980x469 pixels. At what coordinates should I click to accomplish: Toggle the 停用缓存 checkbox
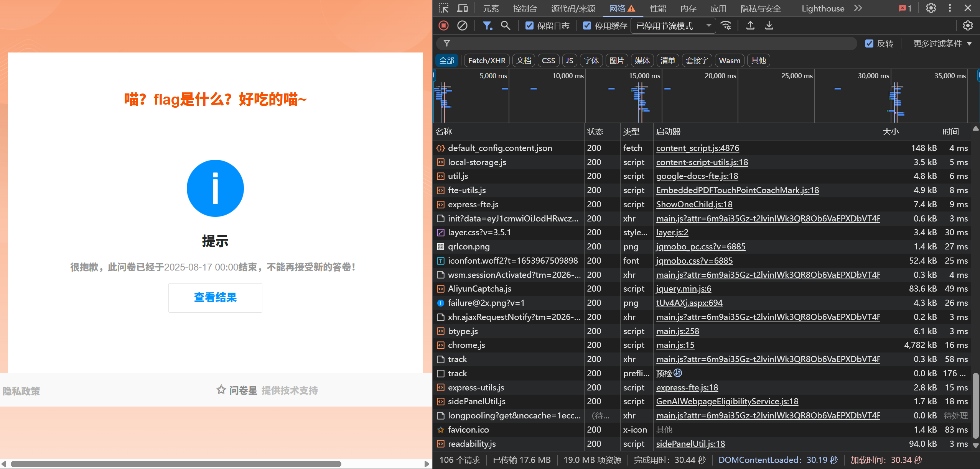tap(587, 26)
